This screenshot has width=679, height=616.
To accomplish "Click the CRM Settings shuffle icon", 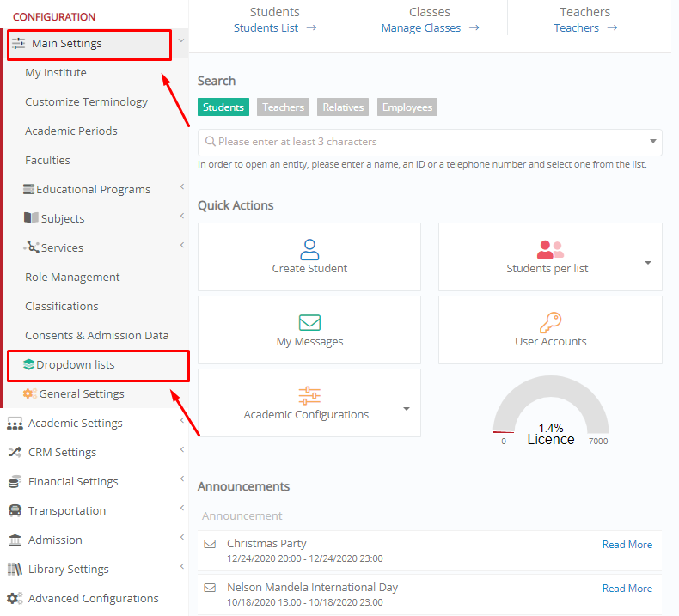I will (15, 453).
